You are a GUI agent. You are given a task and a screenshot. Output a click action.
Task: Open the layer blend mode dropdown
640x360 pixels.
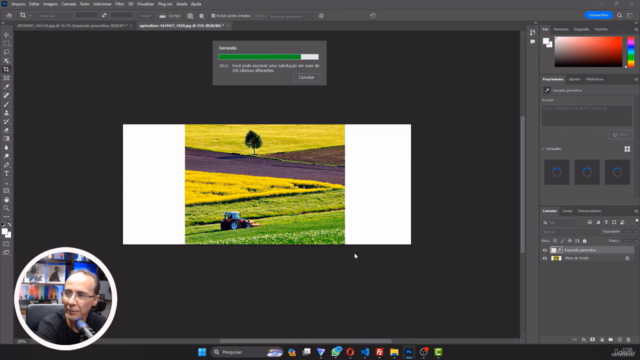pyautogui.click(x=570, y=232)
